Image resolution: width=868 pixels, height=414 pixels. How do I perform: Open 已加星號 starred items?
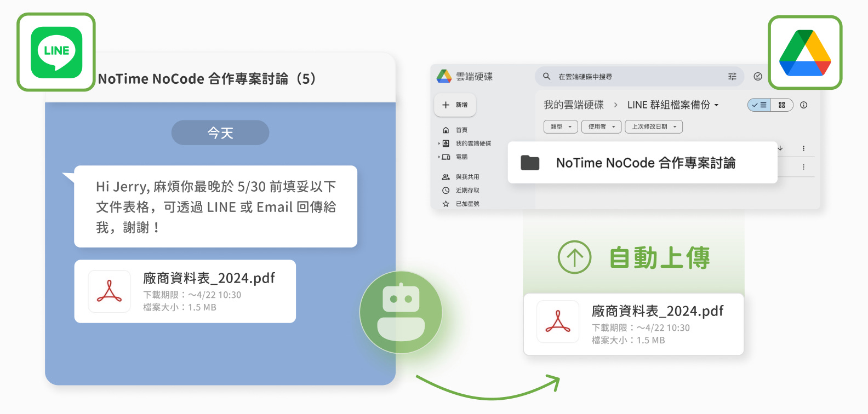467,204
